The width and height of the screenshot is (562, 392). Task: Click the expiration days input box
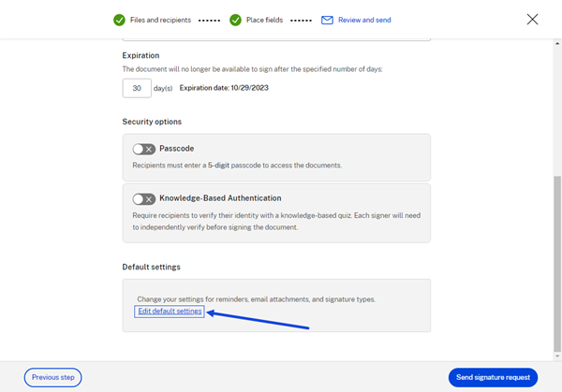pos(137,88)
